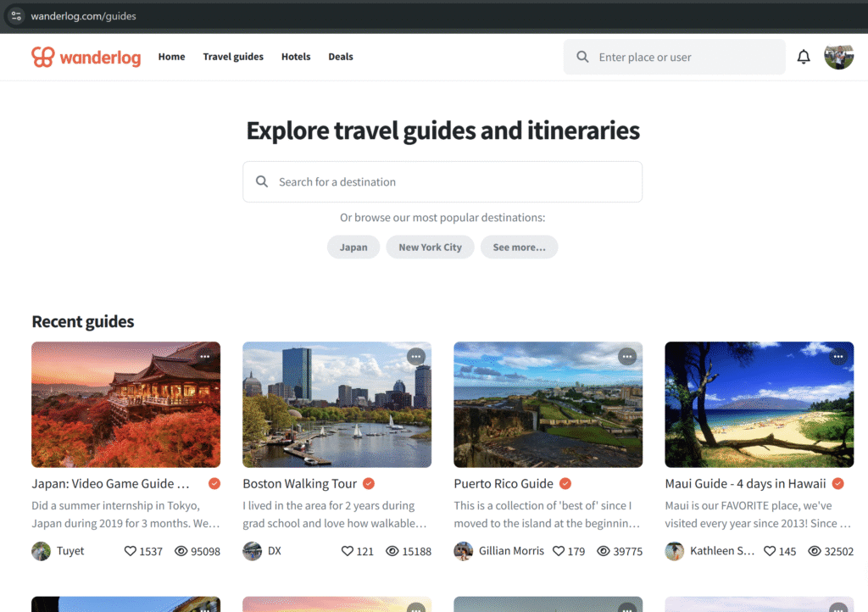The height and width of the screenshot is (612, 868).
Task: Open the Deals nav item
Action: click(x=341, y=57)
